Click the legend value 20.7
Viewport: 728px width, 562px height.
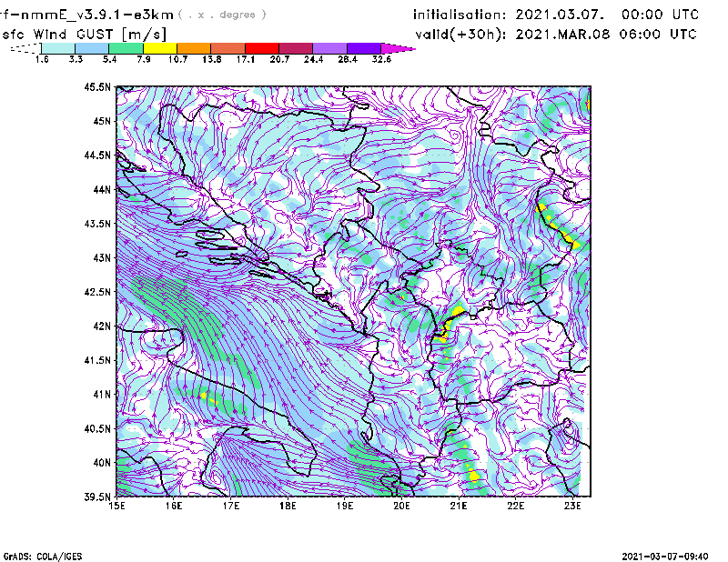(x=279, y=59)
